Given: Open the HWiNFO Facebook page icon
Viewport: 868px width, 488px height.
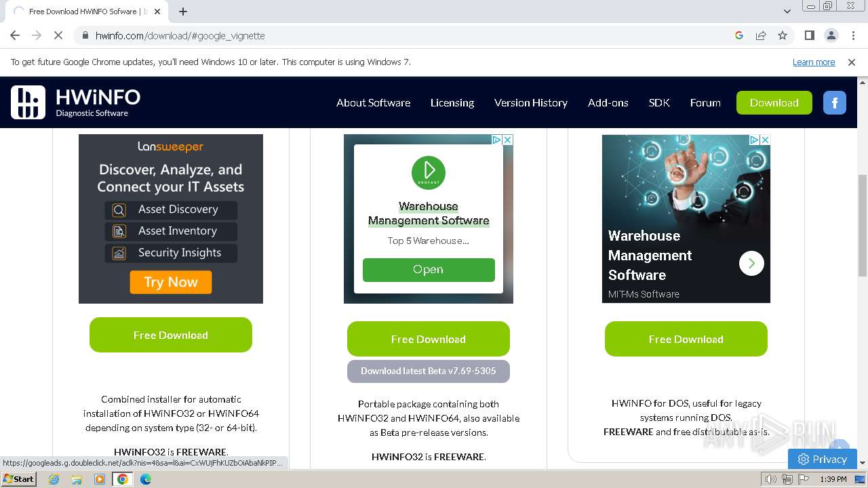Looking at the screenshot, I should tap(834, 103).
